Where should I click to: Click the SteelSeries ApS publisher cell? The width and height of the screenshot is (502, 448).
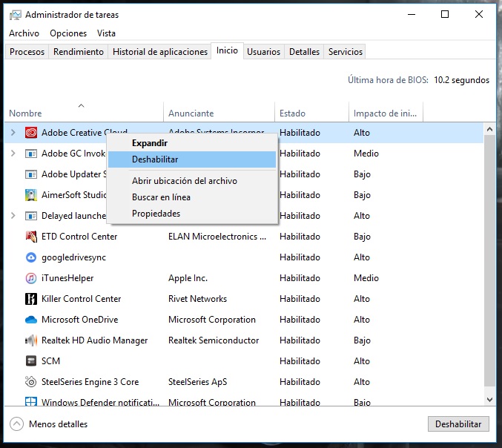[197, 382]
